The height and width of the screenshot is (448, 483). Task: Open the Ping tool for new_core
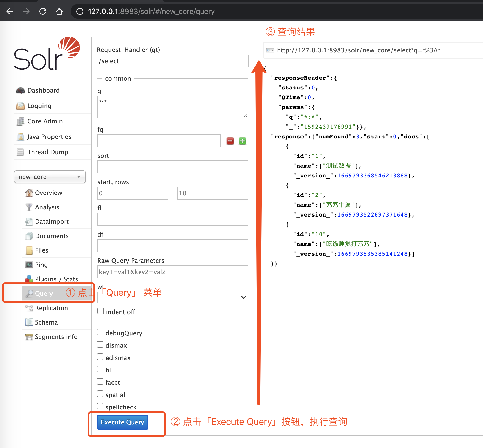(41, 265)
